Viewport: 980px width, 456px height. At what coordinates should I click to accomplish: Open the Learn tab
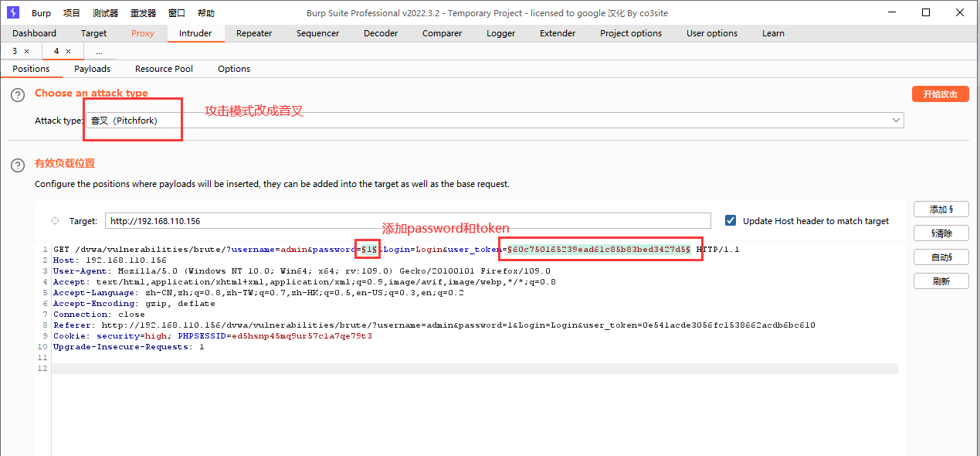tap(773, 33)
